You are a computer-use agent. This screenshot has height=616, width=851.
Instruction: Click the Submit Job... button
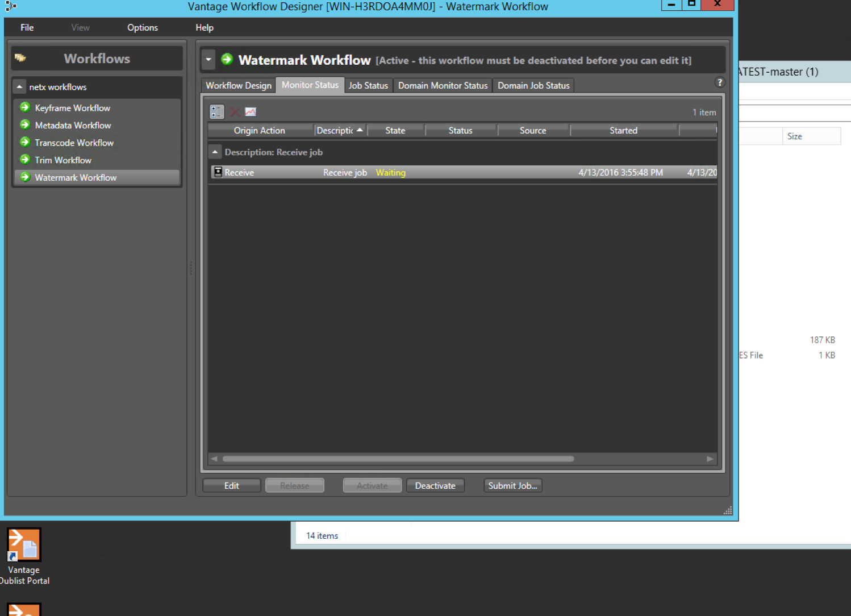[513, 485]
